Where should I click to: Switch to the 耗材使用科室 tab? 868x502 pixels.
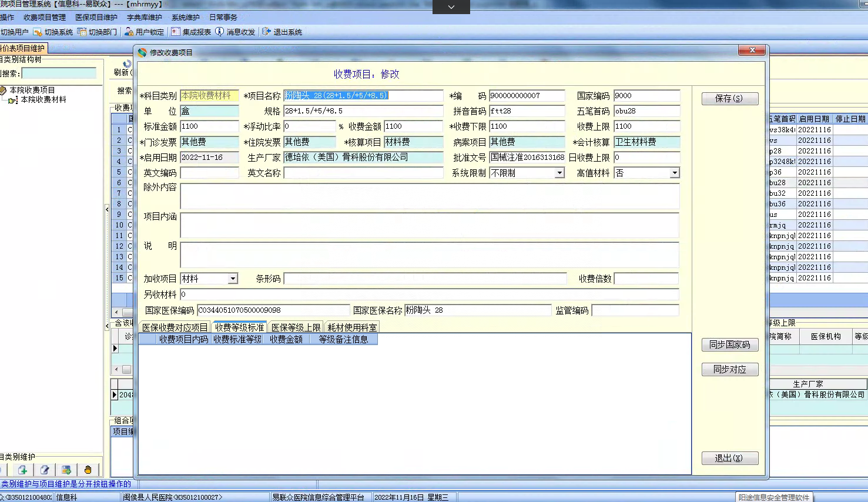[352, 327]
